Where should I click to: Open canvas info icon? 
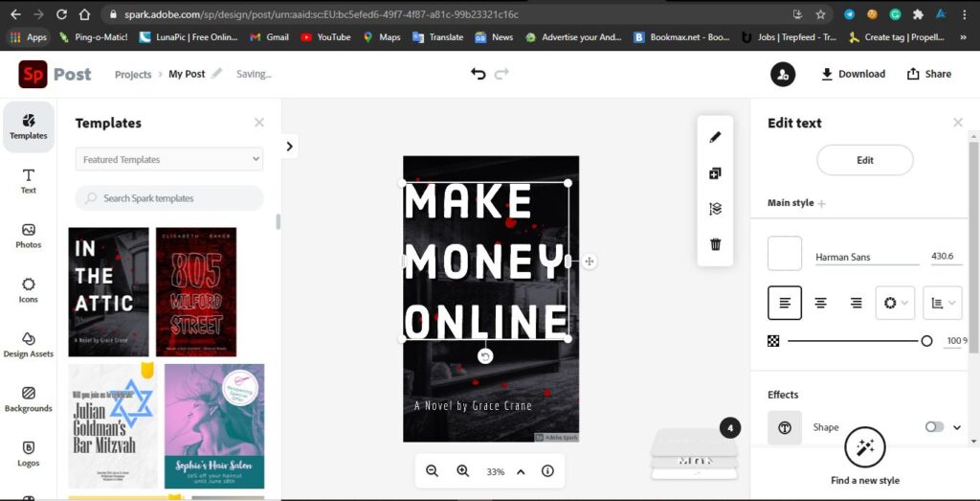[547, 471]
